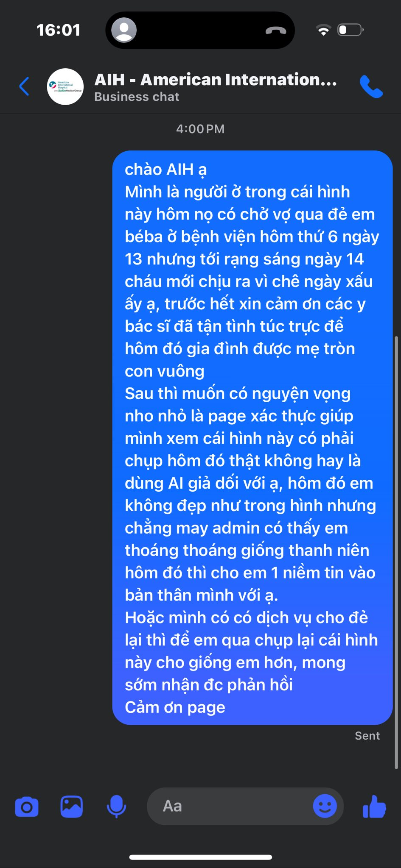Image resolution: width=401 pixels, height=868 pixels.
Task: Start a voice call with the phone icon
Action: point(371,86)
